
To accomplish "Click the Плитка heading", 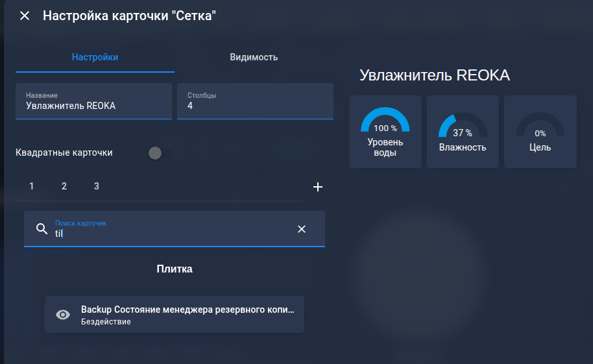I will click(x=175, y=269).
